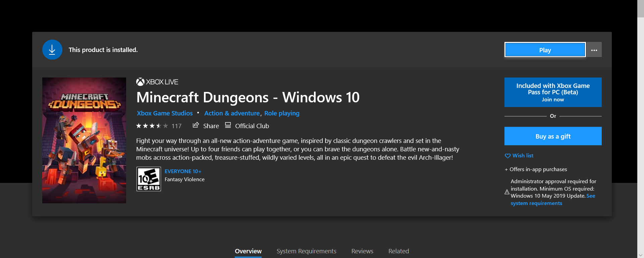Viewport: 644px width, 258px height.
Task: Switch to the Reviews tab
Action: pyautogui.click(x=362, y=251)
